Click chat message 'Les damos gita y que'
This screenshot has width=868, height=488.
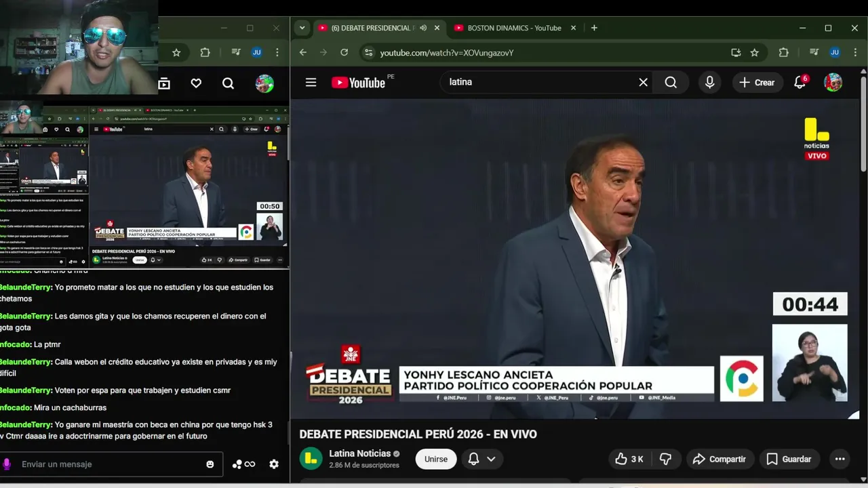coord(133,322)
